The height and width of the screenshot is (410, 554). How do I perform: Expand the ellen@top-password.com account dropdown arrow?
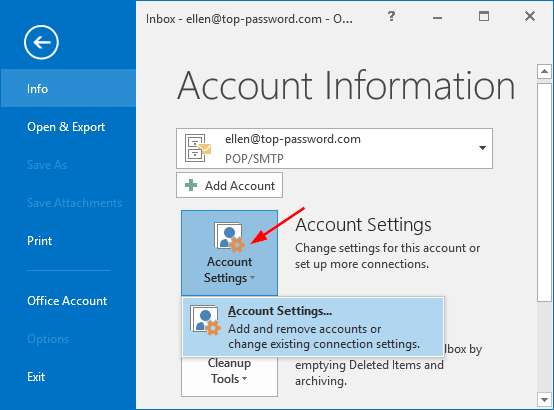482,148
